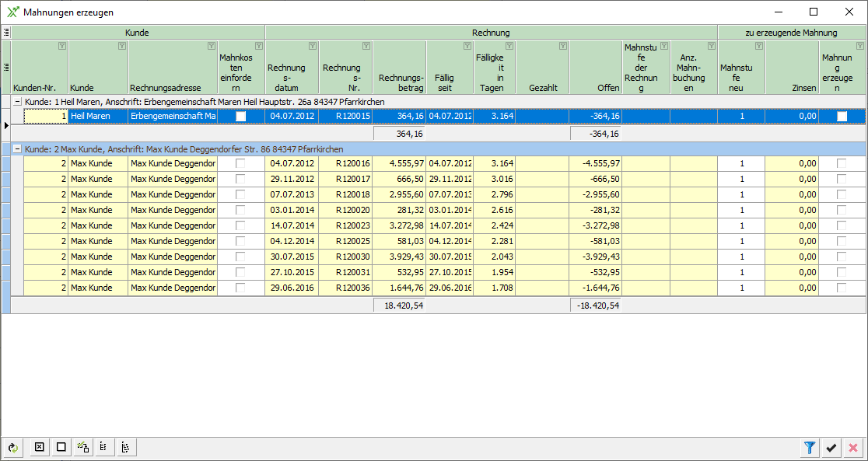
Task: Select the Zinsen cell for invoice R120023
Action: 791,225
